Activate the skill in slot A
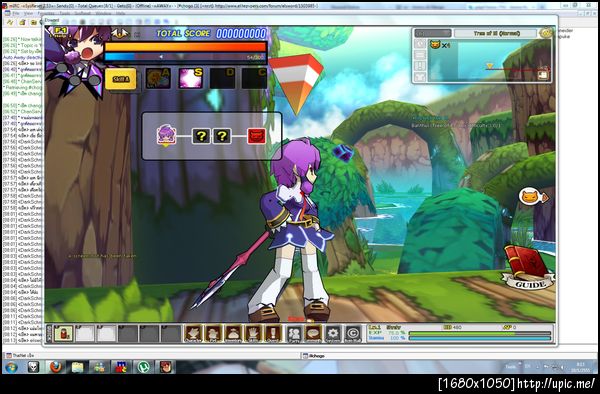Screen dimensions: 600x394 click(158, 78)
